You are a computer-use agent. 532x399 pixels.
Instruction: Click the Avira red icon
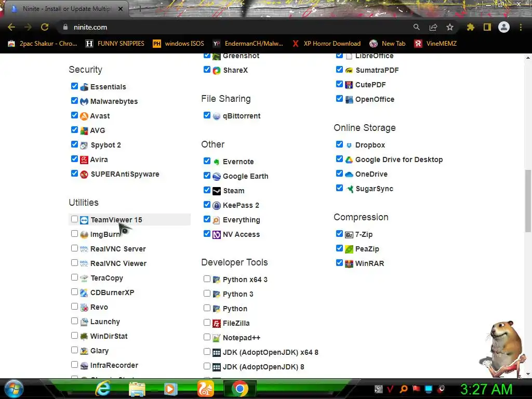click(84, 159)
